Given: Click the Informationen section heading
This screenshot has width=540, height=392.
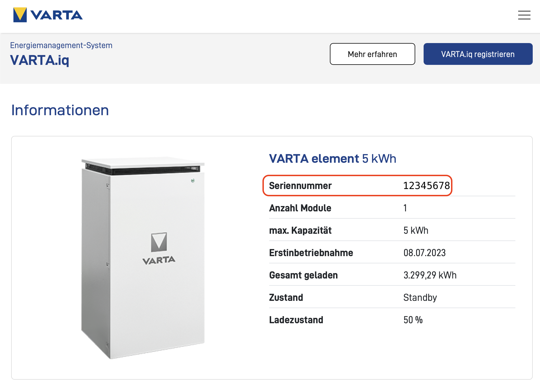Looking at the screenshot, I should click(60, 110).
